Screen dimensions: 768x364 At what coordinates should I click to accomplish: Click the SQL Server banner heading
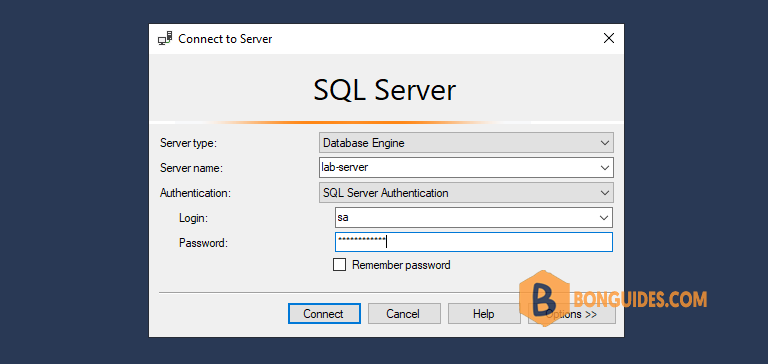[384, 90]
